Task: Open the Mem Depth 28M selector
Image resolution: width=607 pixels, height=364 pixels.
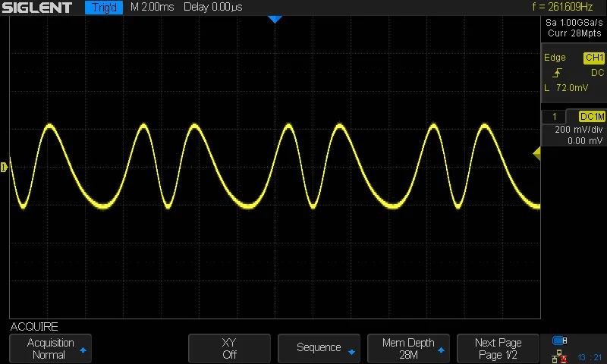Action: (408, 349)
